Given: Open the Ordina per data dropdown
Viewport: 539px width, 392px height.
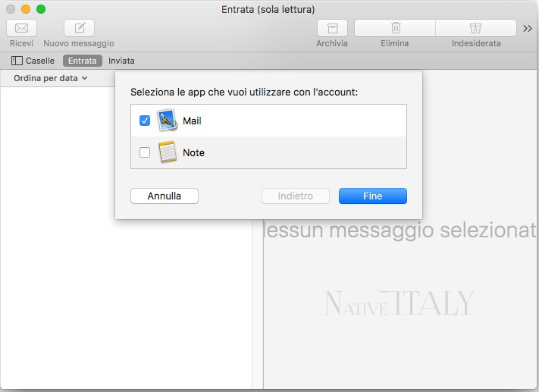Looking at the screenshot, I should (x=50, y=78).
